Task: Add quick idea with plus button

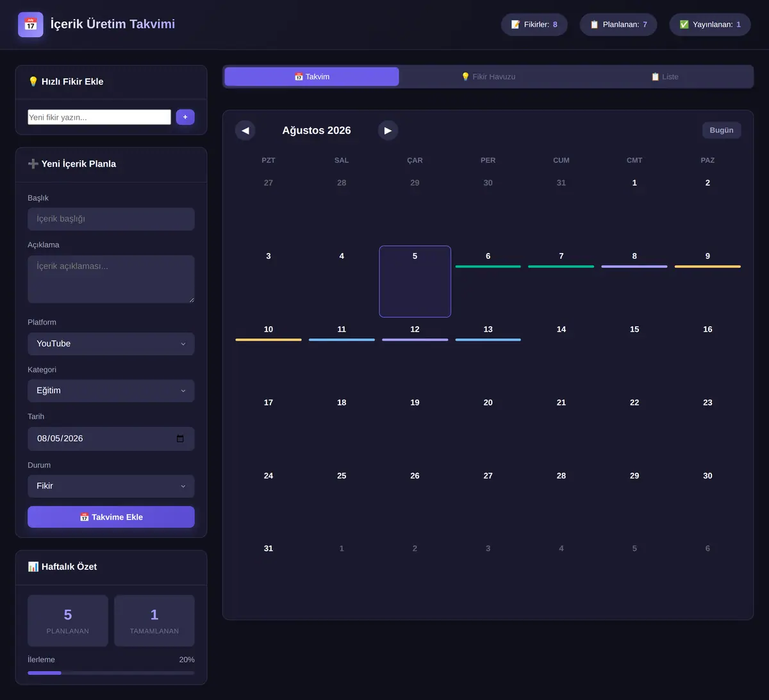Action: 185,117
